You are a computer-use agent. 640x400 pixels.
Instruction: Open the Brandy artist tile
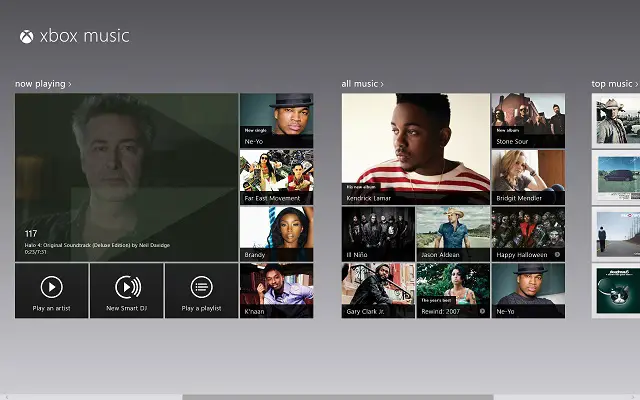277,234
